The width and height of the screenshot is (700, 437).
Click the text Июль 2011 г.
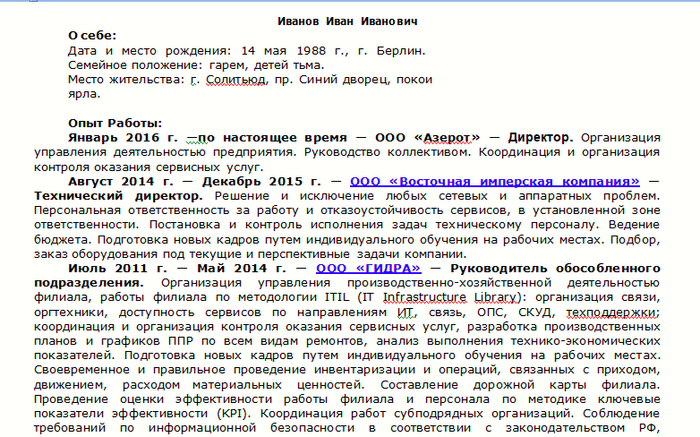click(x=117, y=268)
